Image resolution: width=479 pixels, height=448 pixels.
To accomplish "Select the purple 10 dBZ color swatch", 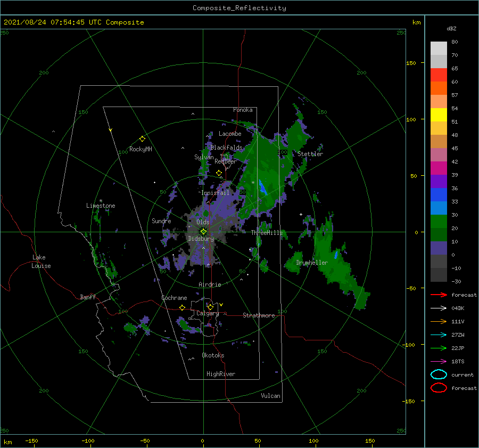I will pyautogui.click(x=439, y=248).
